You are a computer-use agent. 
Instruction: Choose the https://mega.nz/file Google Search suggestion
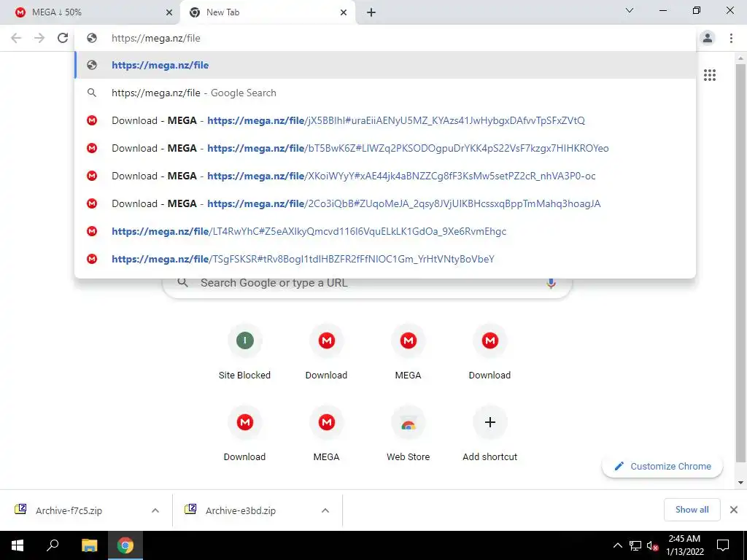[385, 93]
